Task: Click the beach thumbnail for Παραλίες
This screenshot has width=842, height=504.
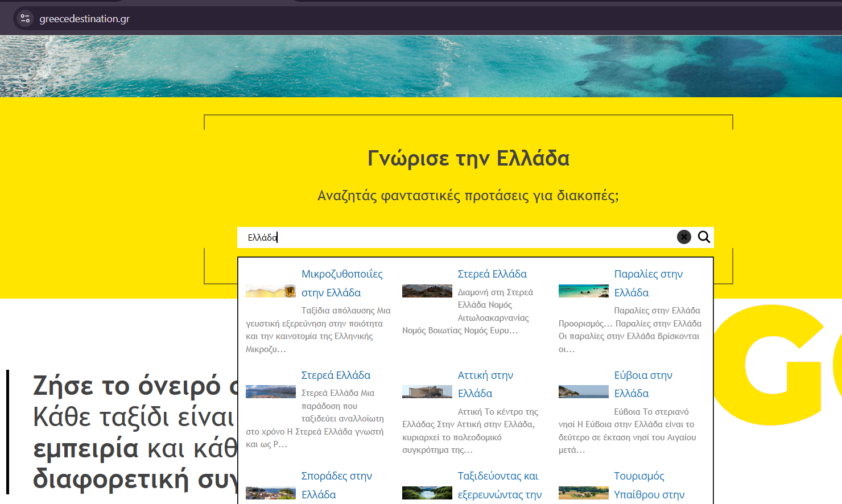Action: point(584,291)
